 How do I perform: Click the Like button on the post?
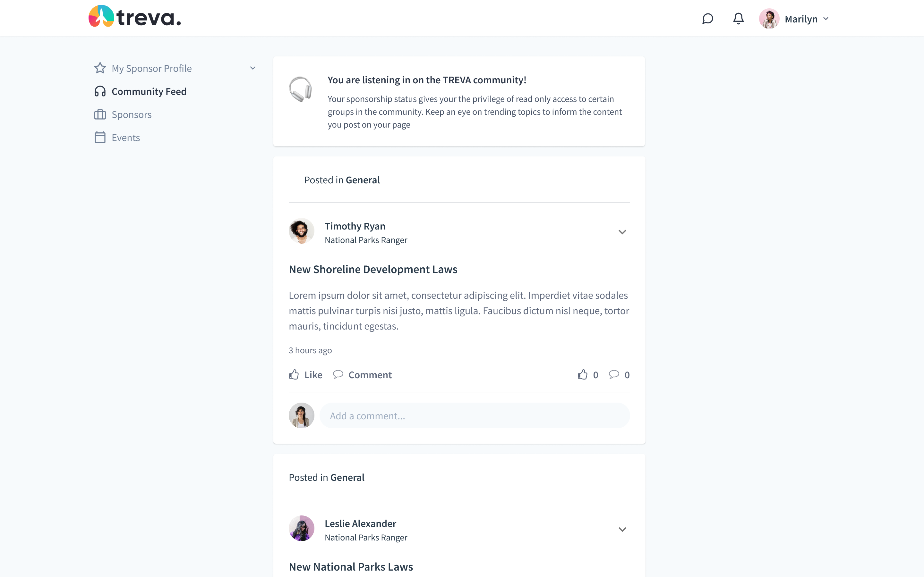tap(305, 374)
